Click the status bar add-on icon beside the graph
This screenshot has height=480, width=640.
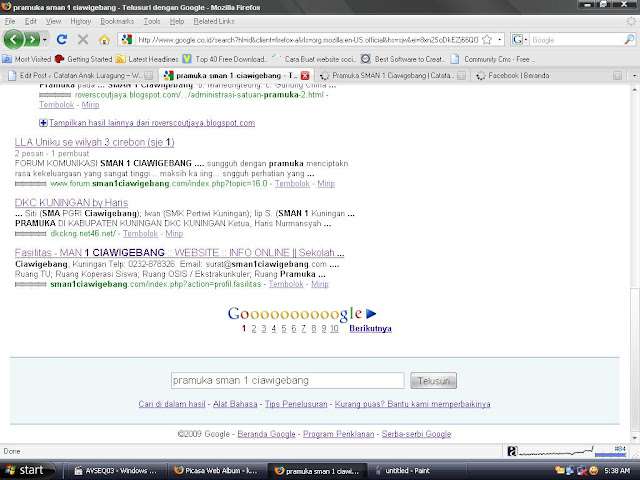[x=512, y=451]
